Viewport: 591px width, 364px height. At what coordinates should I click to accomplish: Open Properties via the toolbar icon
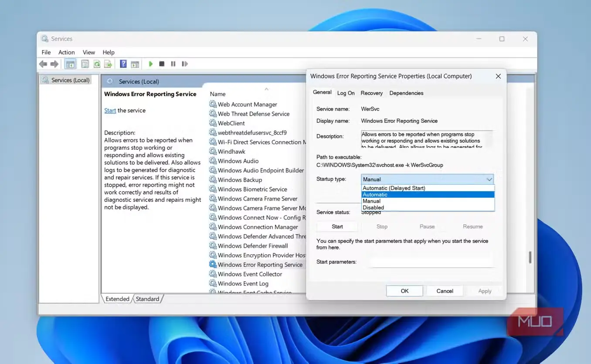pyautogui.click(x=85, y=64)
